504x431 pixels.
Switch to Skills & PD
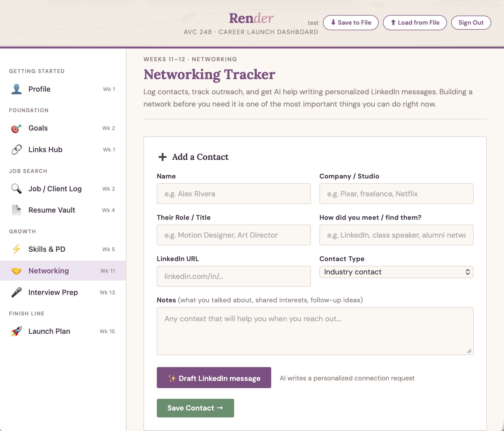click(63, 249)
